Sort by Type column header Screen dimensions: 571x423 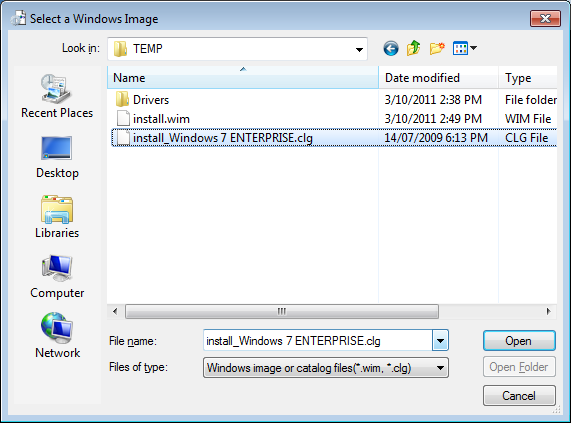pyautogui.click(x=528, y=78)
